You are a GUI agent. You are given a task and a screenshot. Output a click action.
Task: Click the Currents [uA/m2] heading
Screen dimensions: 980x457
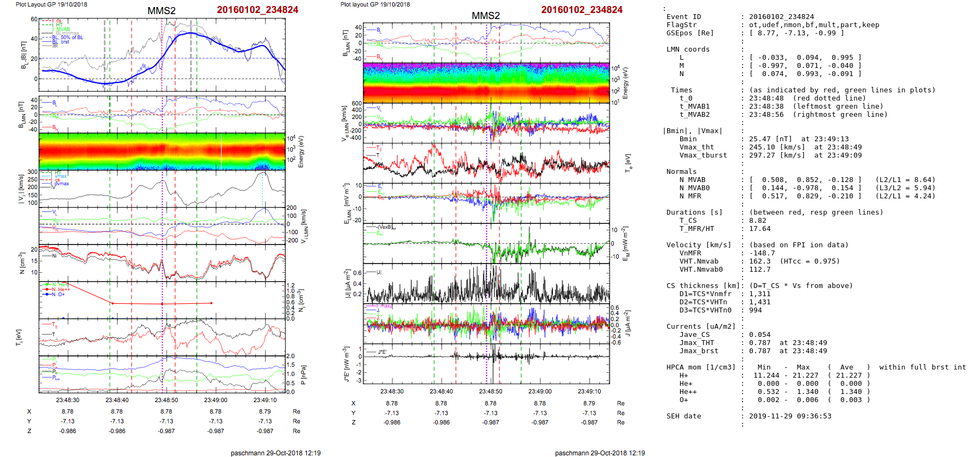click(701, 327)
